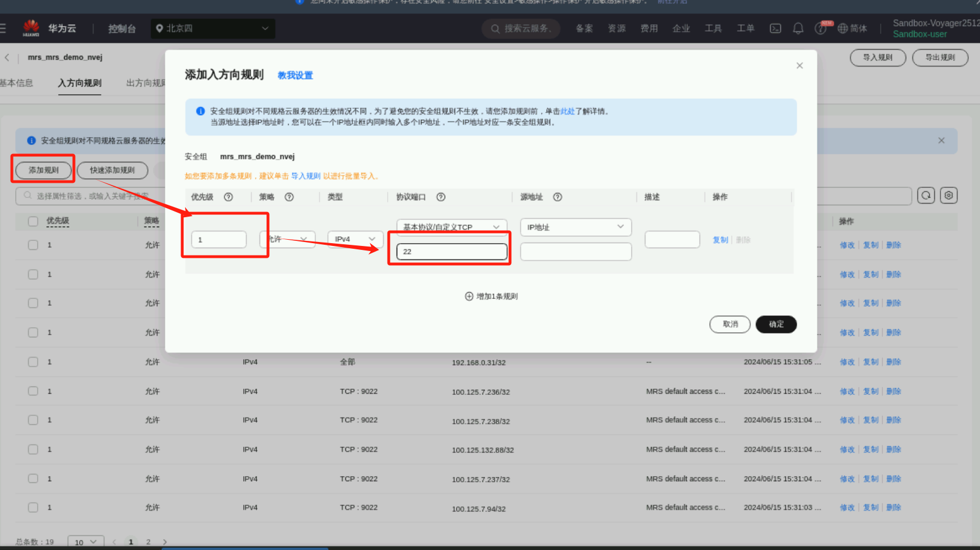Click the 搜索云服务 search box
The height and width of the screenshot is (550, 980).
point(521,29)
